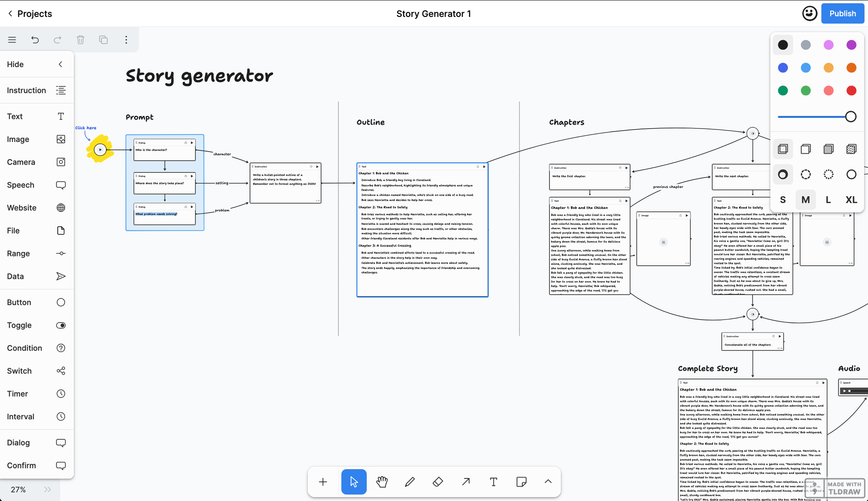Select size XL option
Screen dimensions: 868x501
coord(851,200)
